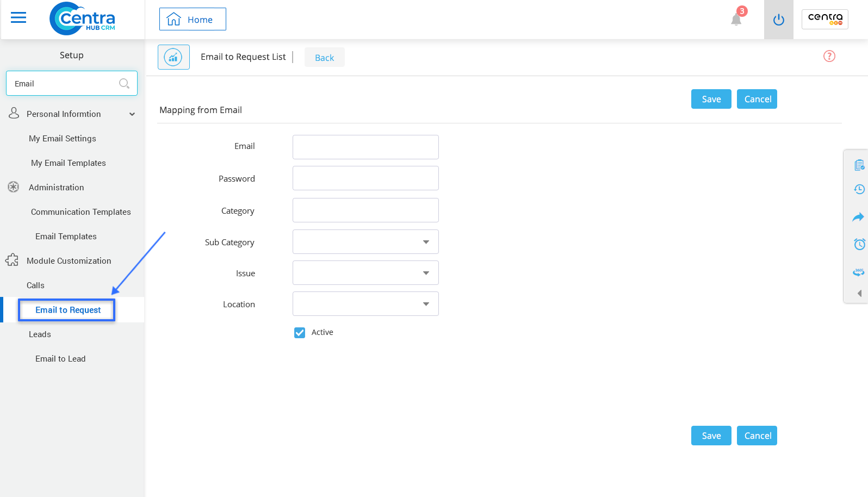Click the search magnifier in Setup search
The image size is (868, 497).
(124, 83)
